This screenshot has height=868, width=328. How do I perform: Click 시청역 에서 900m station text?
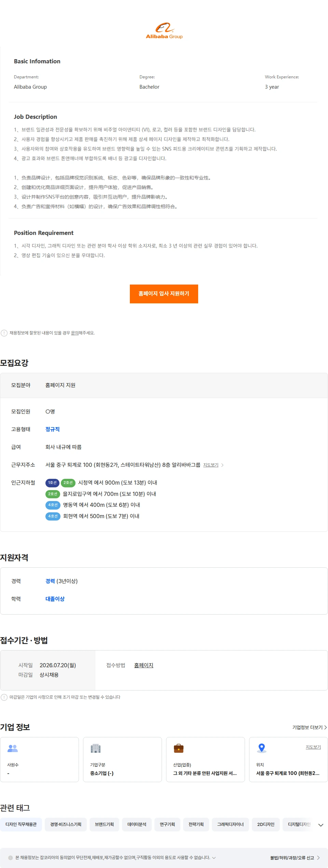(118, 483)
